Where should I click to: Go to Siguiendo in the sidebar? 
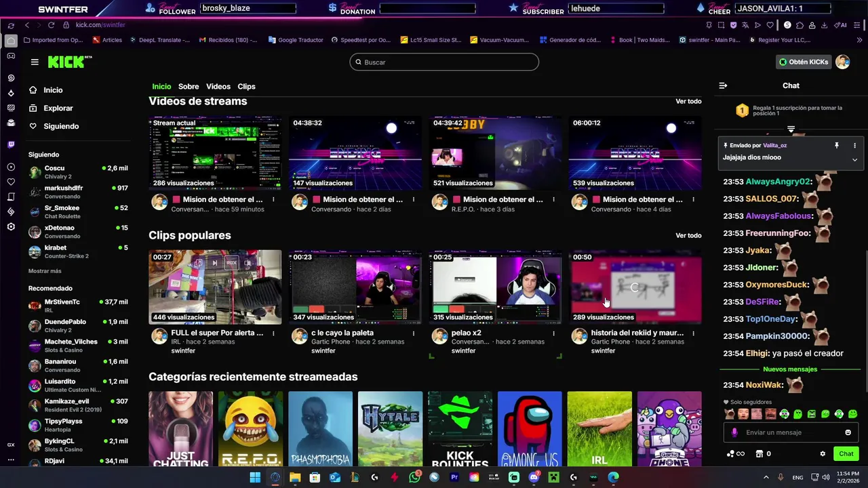(54, 127)
